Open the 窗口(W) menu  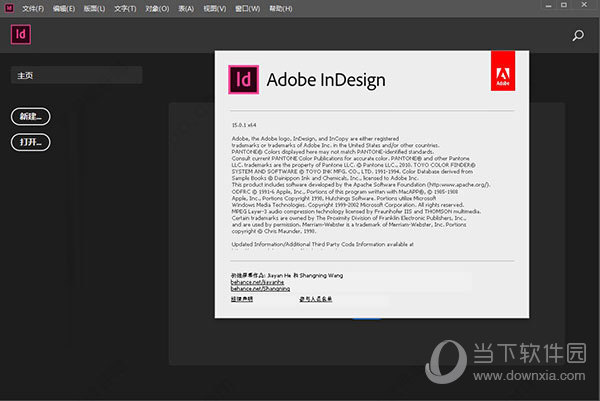coord(246,8)
